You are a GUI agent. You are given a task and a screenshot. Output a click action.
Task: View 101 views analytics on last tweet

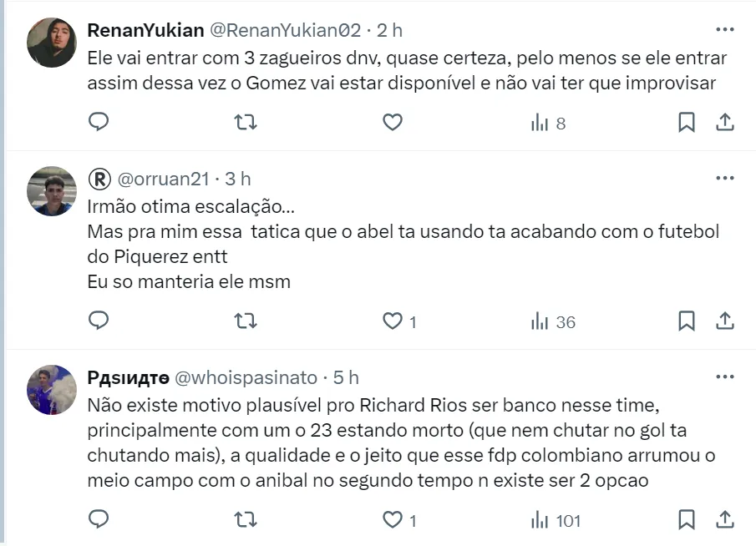point(556,520)
